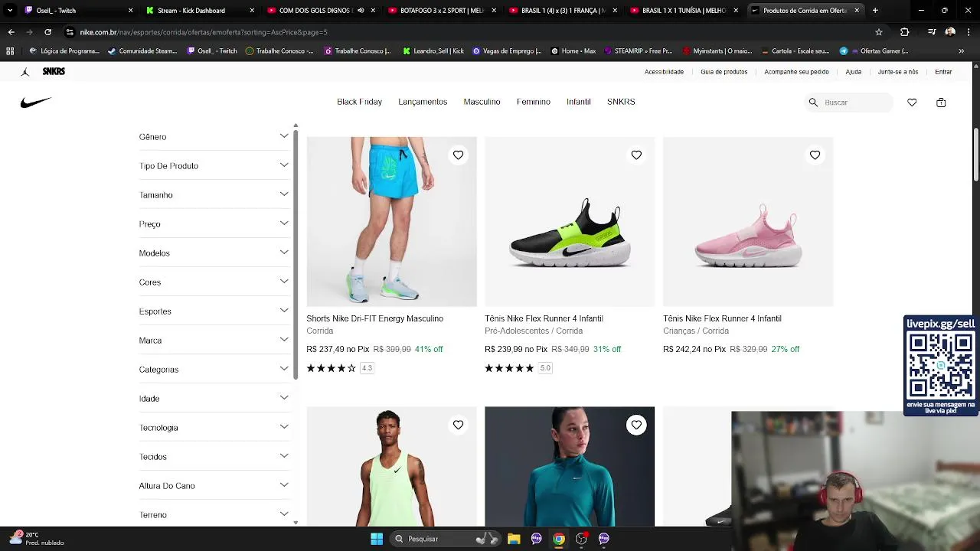Click the Guia de produtos link
Screen dimensions: 980x551
pos(724,72)
